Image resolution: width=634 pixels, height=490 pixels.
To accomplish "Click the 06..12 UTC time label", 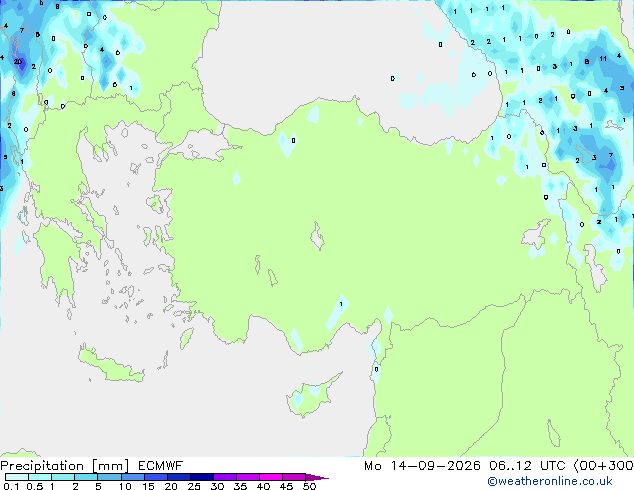I will click(x=527, y=466).
